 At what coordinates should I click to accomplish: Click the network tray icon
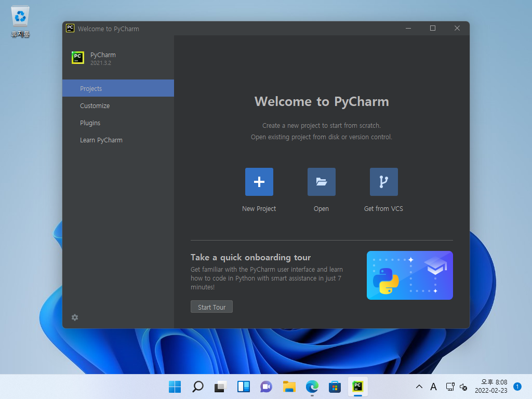coord(450,387)
